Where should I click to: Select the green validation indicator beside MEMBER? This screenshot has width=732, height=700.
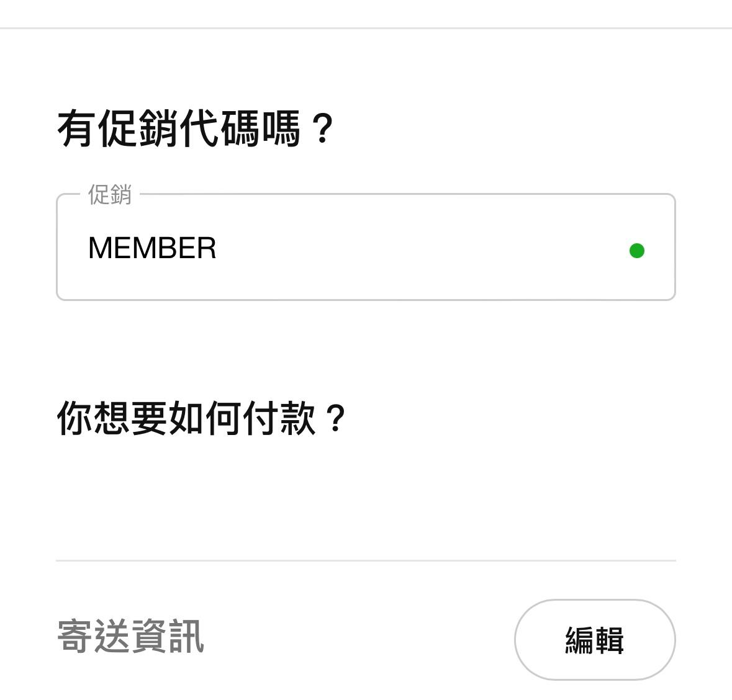tap(636, 251)
